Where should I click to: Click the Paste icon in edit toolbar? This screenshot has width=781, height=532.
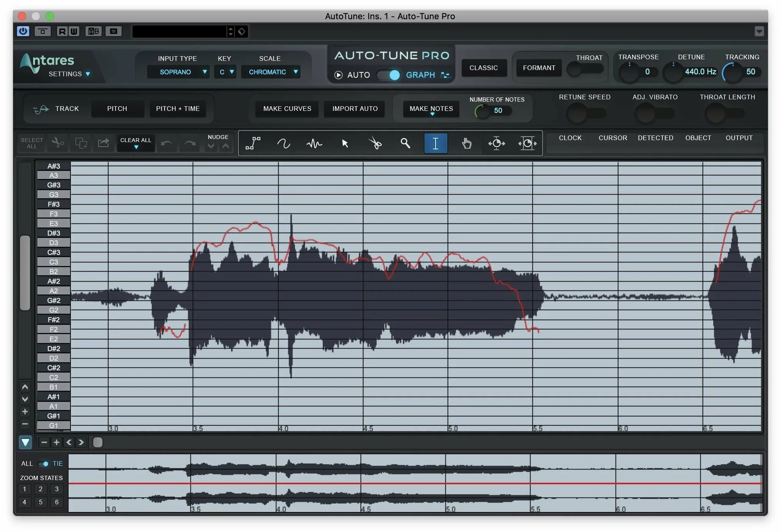click(103, 143)
